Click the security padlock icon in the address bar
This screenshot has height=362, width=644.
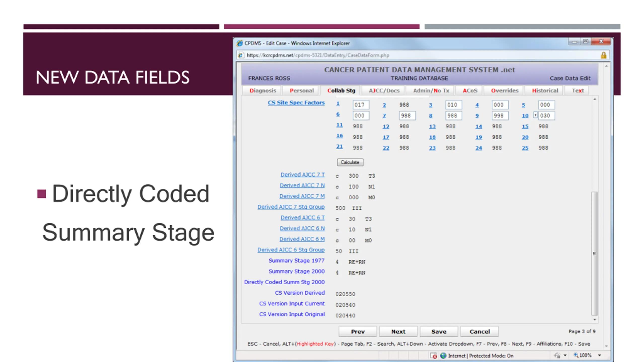click(x=603, y=55)
